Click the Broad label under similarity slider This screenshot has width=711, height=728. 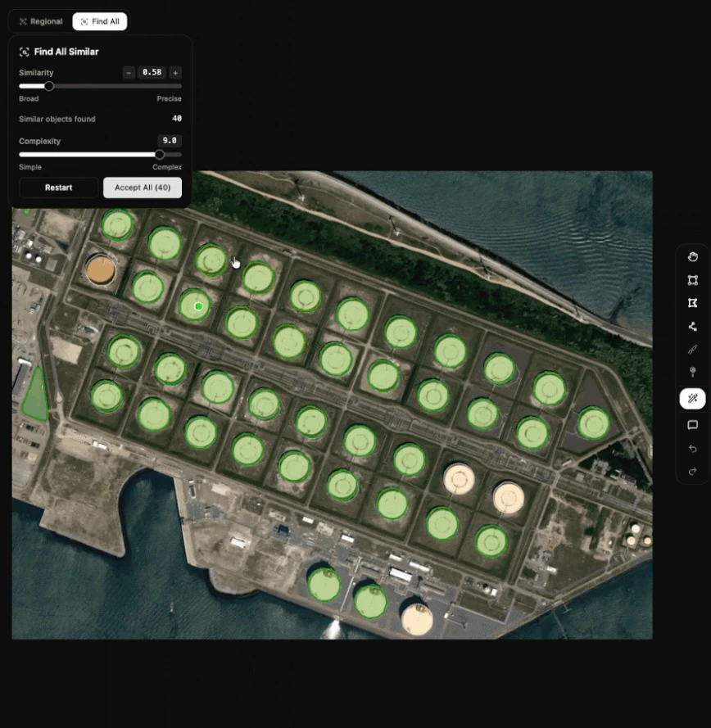(29, 98)
